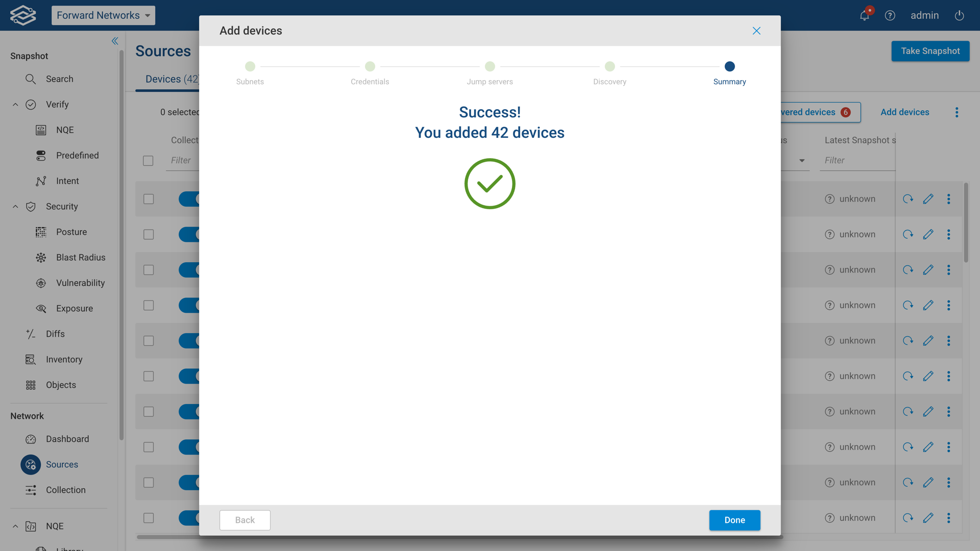This screenshot has width=980, height=551.
Task: Collapse the sidebar with double chevron icon
Action: click(x=115, y=41)
